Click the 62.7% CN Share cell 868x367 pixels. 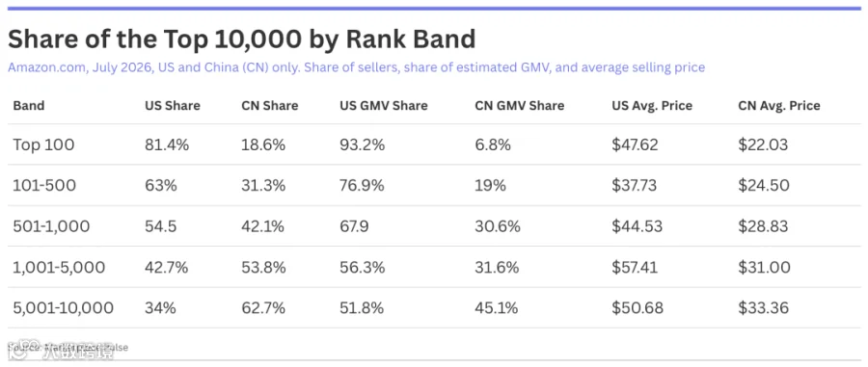click(x=263, y=308)
